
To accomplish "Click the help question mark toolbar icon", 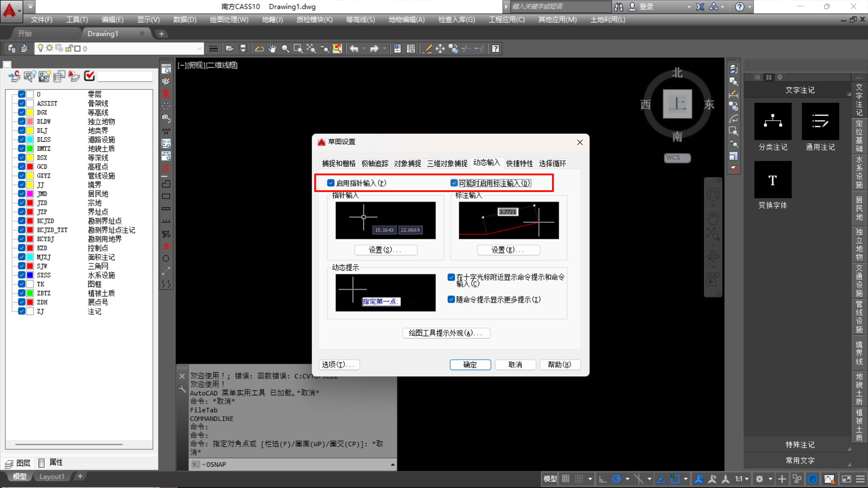I will coord(495,49).
